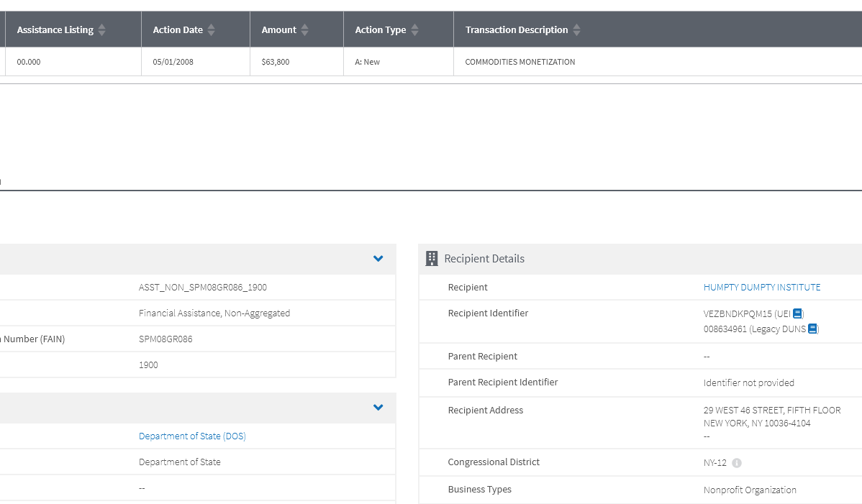Select 'Financial Assistance, Non-Aggregated' text
This screenshot has height=504, width=862.
(214, 313)
